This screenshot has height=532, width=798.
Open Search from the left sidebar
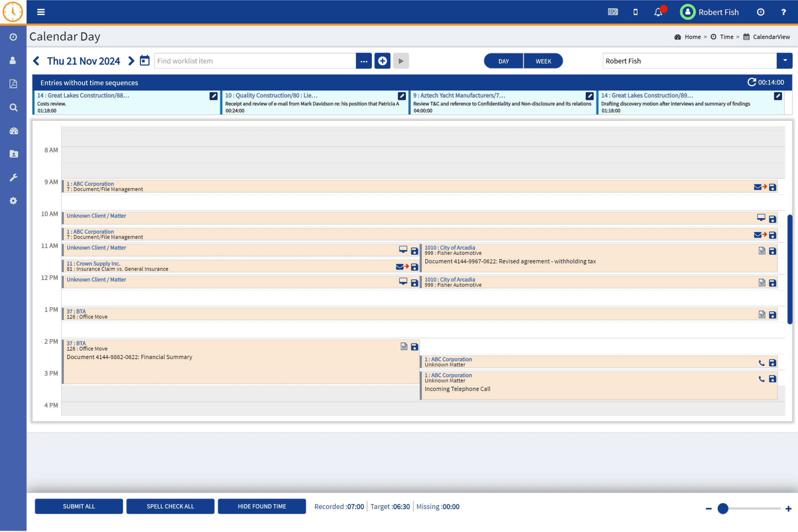click(13, 107)
